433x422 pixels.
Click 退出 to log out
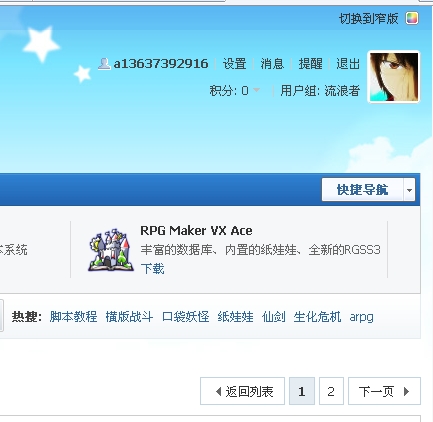click(x=348, y=64)
